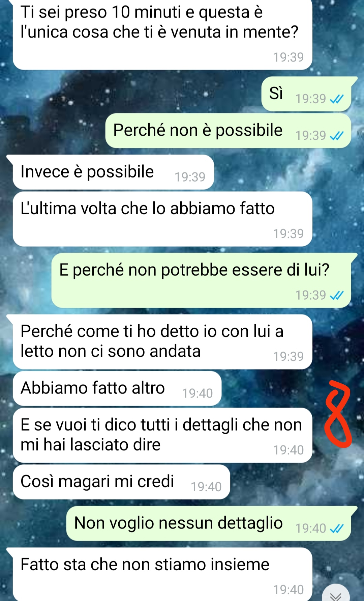
Task: Tap blue ticks on 'Perché non è possibile'
Action: click(337, 136)
